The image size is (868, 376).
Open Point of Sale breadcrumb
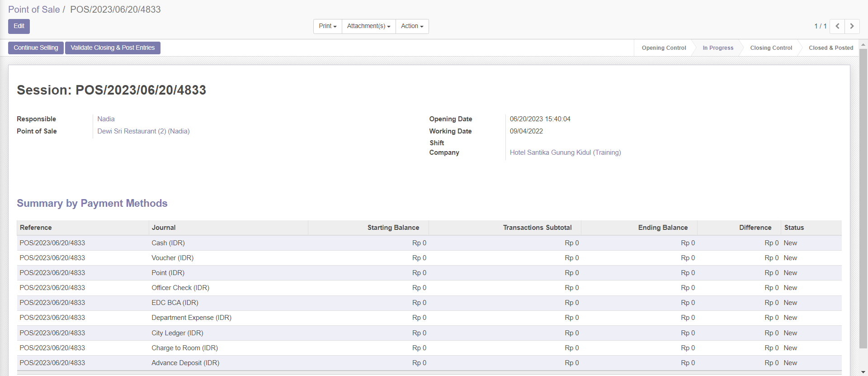click(x=34, y=10)
